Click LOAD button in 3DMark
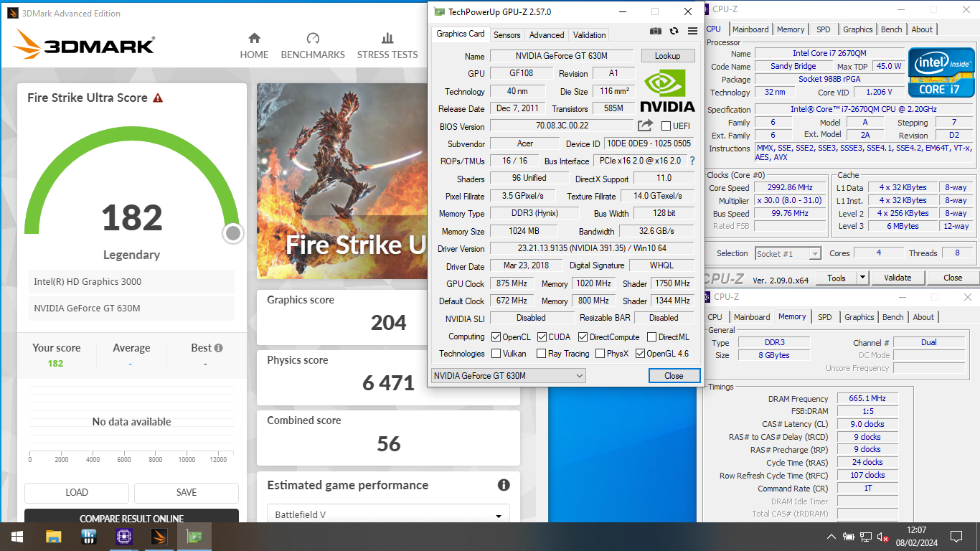 pyautogui.click(x=77, y=493)
